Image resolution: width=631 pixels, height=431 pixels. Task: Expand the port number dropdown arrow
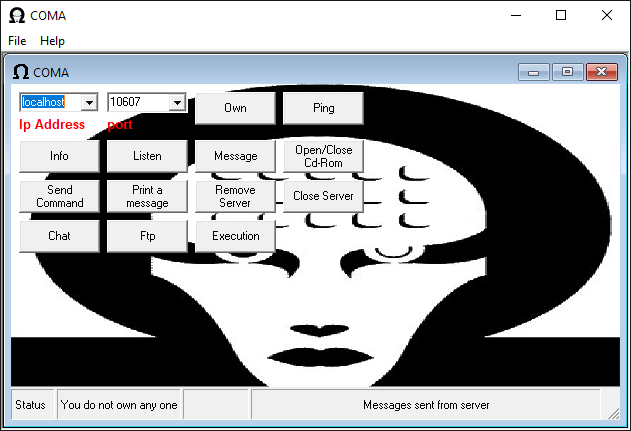tap(177, 102)
